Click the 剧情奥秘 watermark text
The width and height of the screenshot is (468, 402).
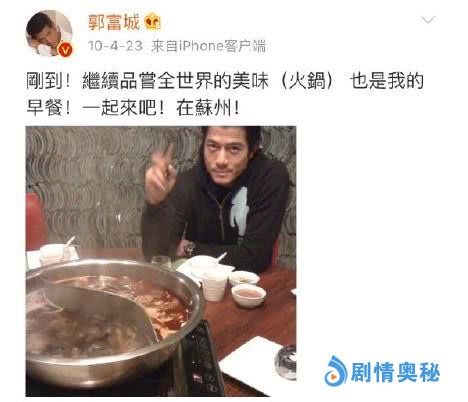[395, 372]
